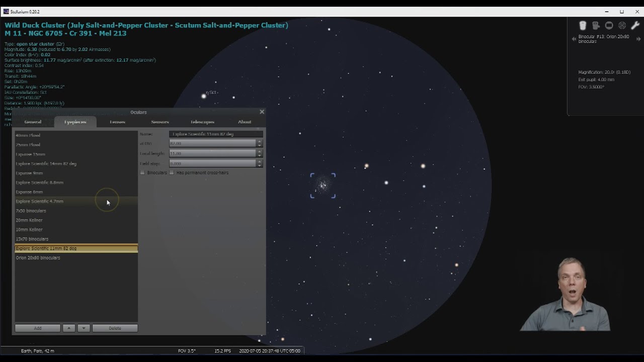Check Has permanent cross-hairs

172,172
